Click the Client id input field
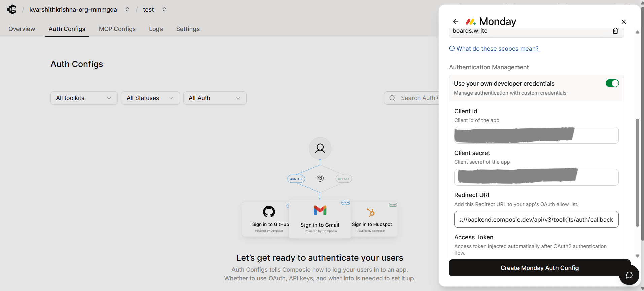This screenshot has height=291, width=644. [x=536, y=135]
